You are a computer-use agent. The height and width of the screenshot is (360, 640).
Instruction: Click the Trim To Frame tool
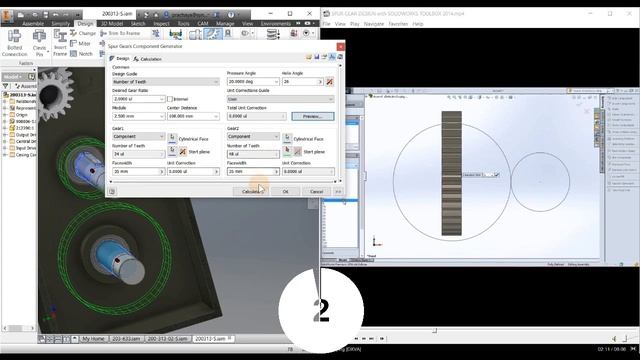tap(120, 33)
